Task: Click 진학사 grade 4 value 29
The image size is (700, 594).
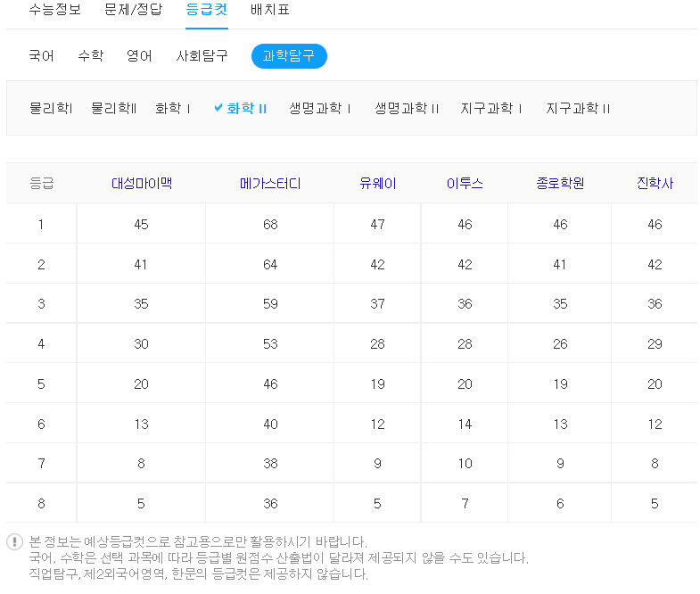Action: pyautogui.click(x=655, y=344)
